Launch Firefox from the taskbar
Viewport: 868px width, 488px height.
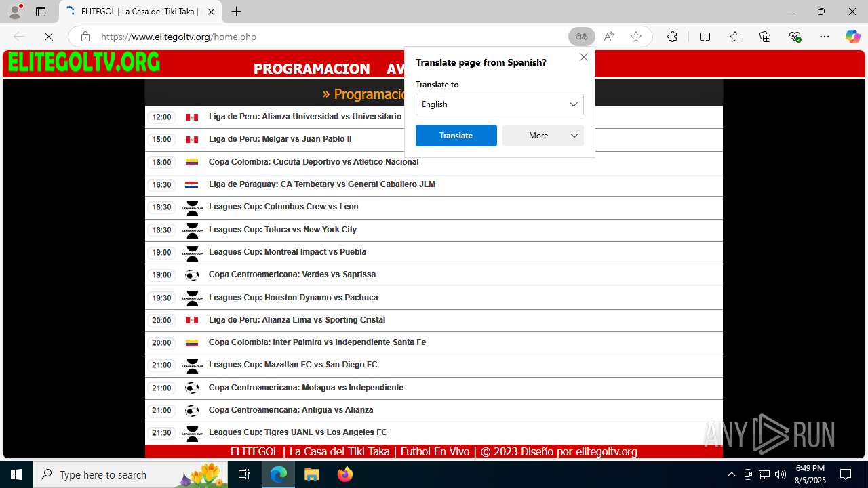(344, 474)
